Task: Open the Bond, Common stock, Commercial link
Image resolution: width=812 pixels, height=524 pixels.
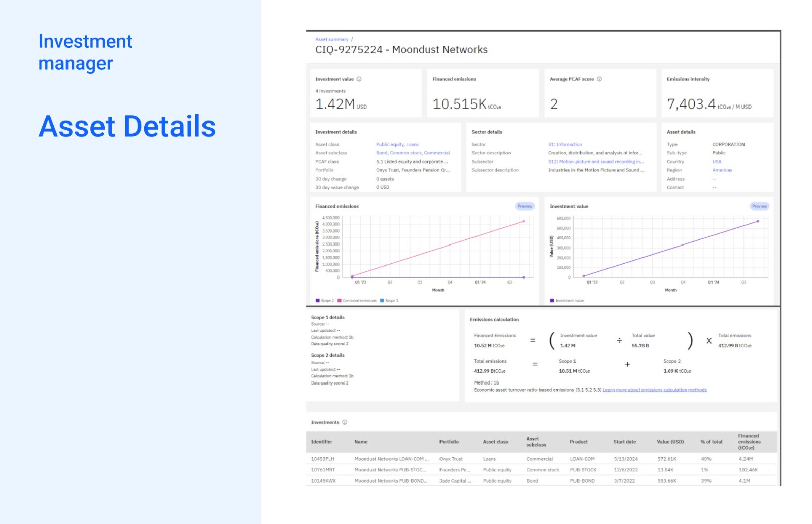Action: (413, 153)
